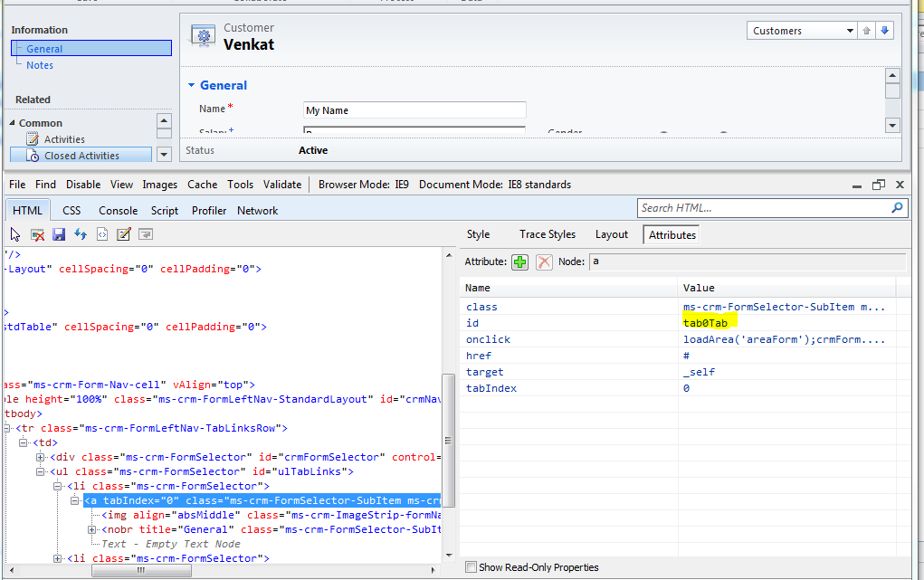
Task: Change Document Mode: IE8 standards setting
Action: click(495, 185)
